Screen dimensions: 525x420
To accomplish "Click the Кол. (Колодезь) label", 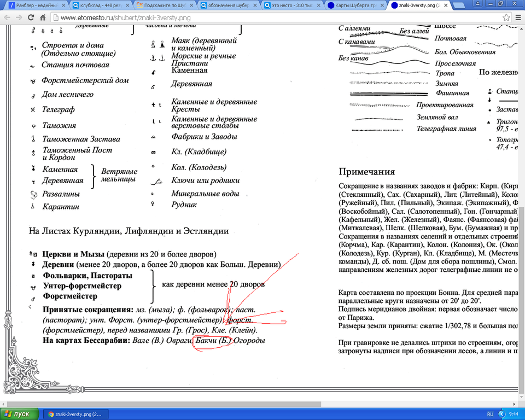I will point(199,167).
